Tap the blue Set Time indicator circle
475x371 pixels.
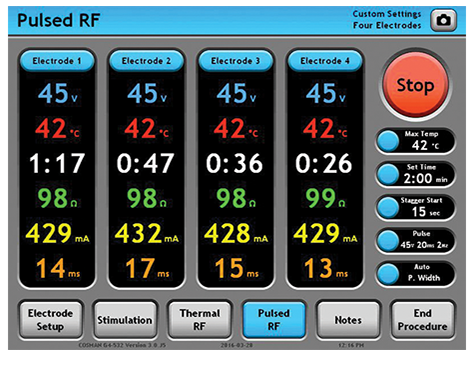388,174
